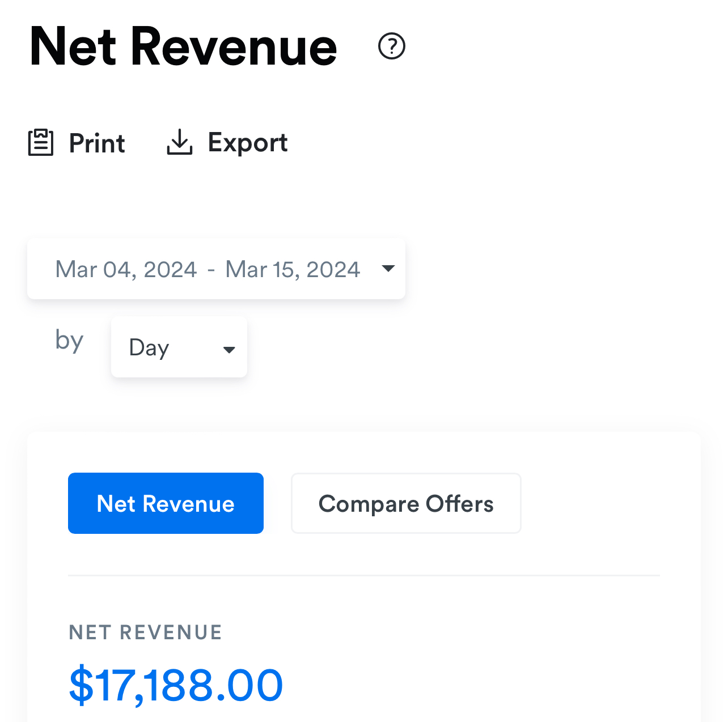The image size is (728, 722).
Task: Open the date range picker field
Action: [x=216, y=269]
